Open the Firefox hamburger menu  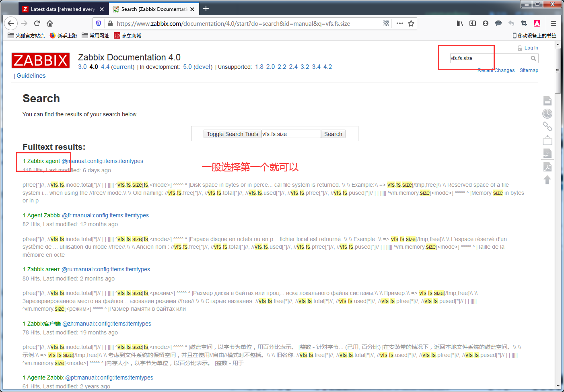coord(554,23)
